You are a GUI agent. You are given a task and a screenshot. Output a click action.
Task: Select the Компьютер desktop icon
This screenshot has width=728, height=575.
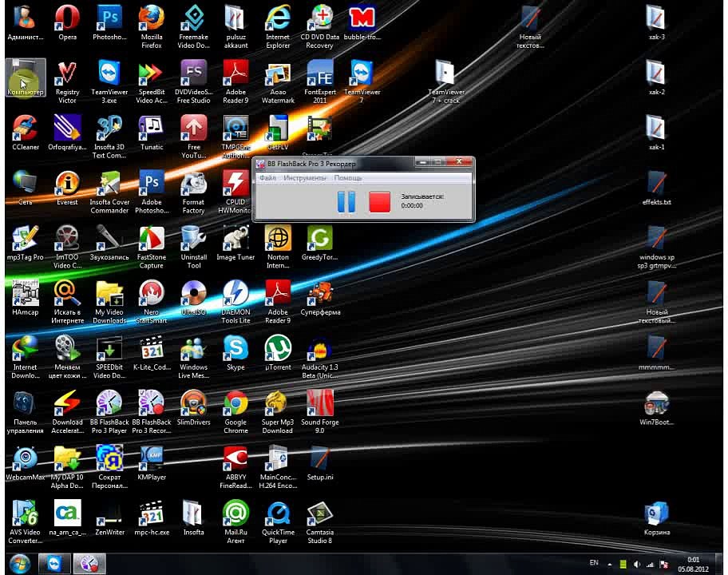point(26,77)
